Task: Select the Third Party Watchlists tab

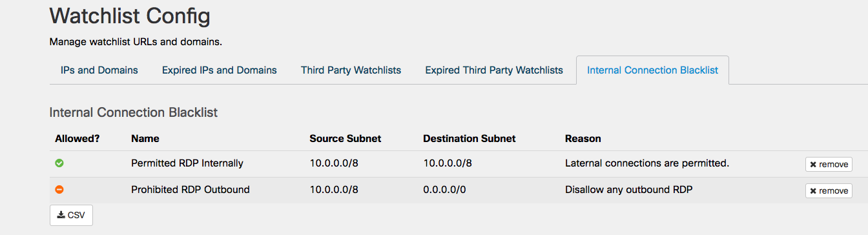Action: [x=351, y=70]
